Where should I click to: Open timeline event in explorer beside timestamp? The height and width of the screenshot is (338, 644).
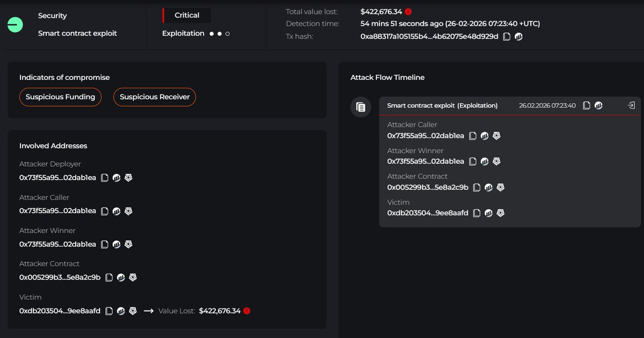click(598, 106)
